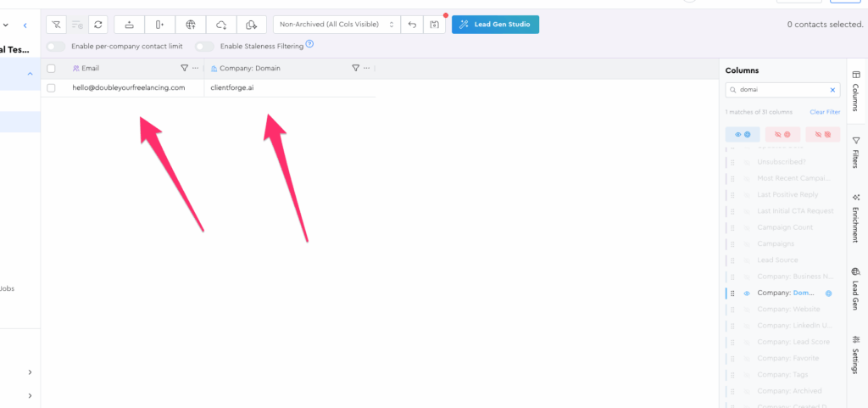
Task: Open the Enrichment side tab
Action: click(855, 217)
